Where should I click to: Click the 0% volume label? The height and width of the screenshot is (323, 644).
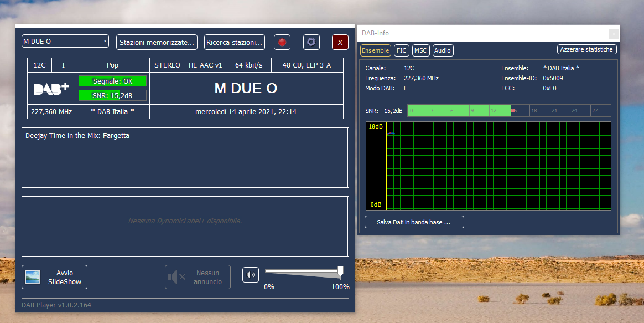point(269,287)
